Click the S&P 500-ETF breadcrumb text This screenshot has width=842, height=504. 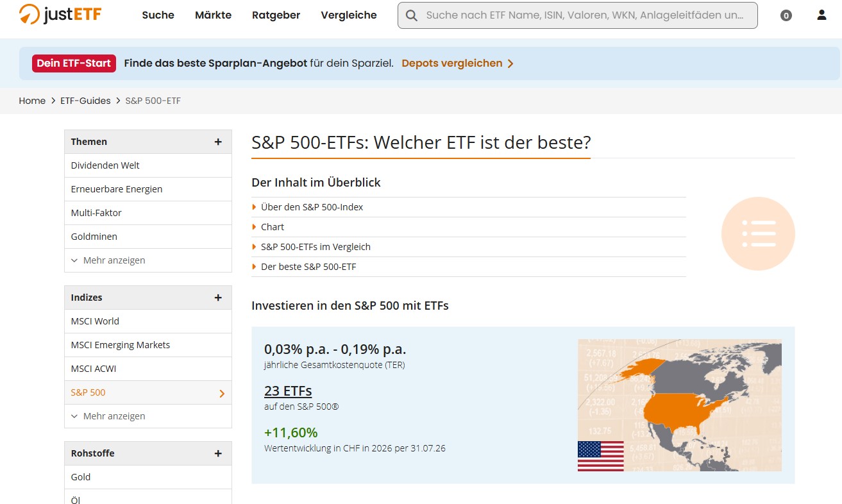pos(153,101)
